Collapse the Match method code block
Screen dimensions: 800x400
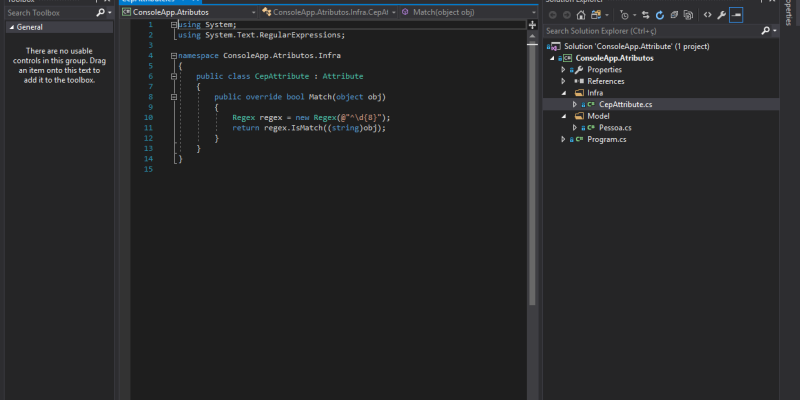pos(173,97)
